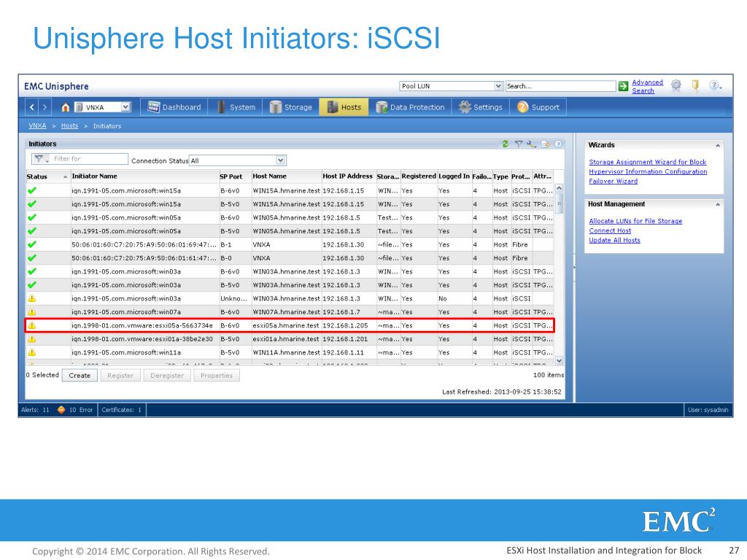Viewport: 747px width, 560px height.
Task: Click the Advanced Search link
Action: (648, 86)
